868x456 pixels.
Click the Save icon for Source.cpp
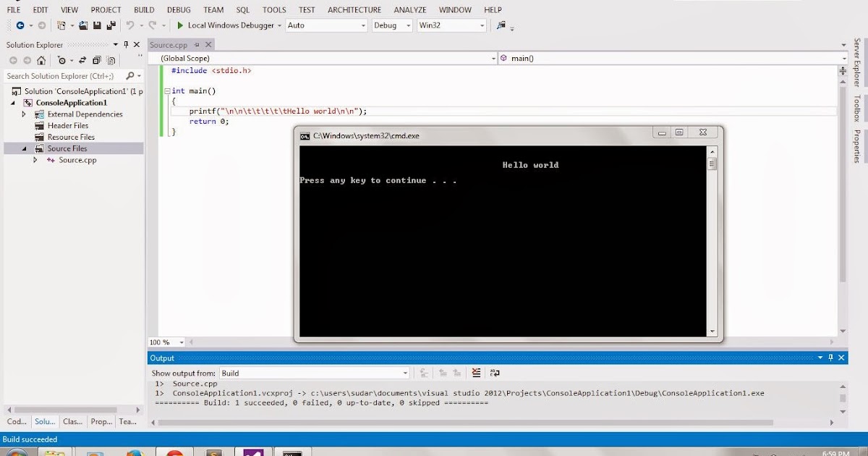[97, 25]
